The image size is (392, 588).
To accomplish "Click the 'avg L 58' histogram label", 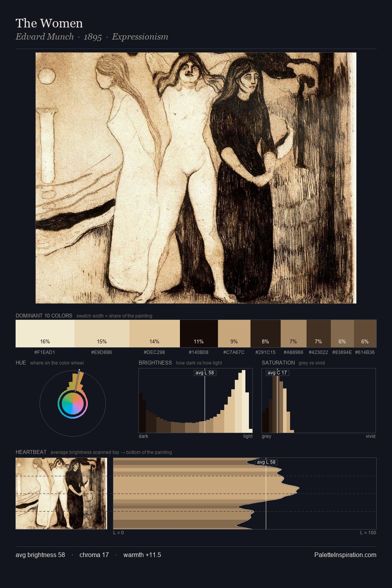I will [205, 373].
